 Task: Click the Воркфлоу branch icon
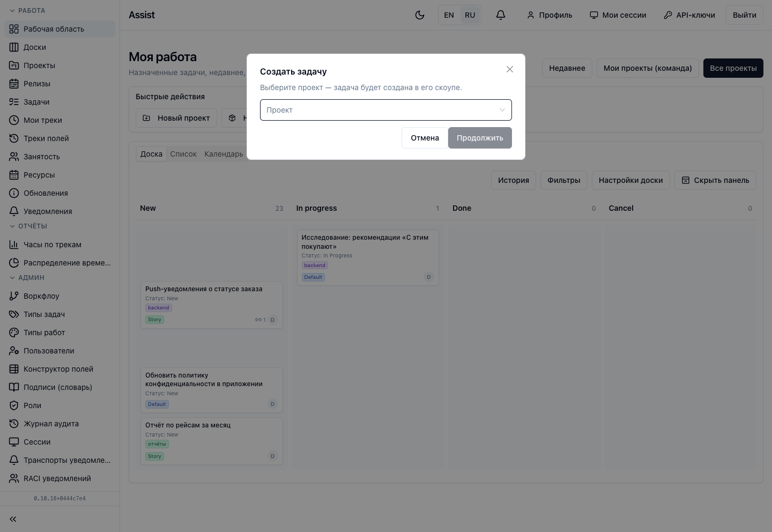point(14,296)
